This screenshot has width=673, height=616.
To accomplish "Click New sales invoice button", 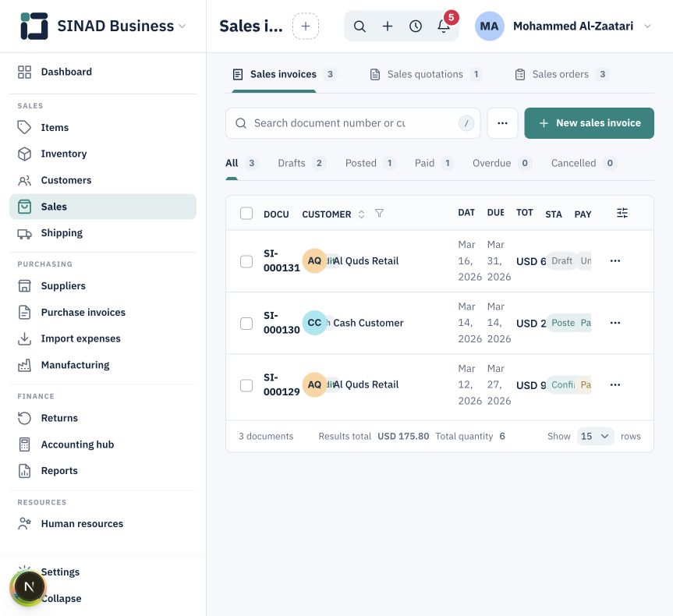I will [x=589, y=123].
